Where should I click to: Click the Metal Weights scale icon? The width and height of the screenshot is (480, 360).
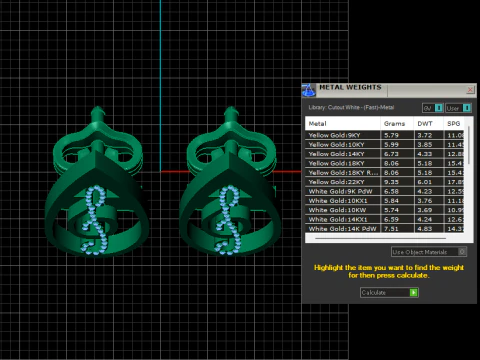tap(309, 90)
